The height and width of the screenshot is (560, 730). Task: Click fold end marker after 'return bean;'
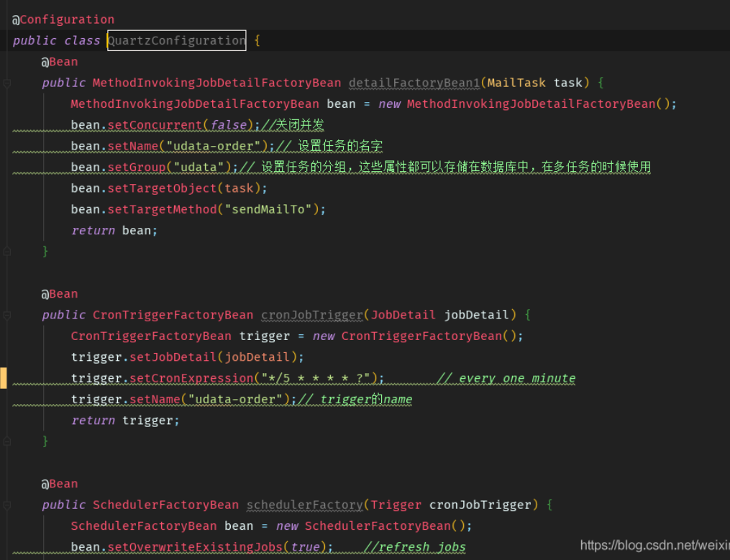coord(7,252)
